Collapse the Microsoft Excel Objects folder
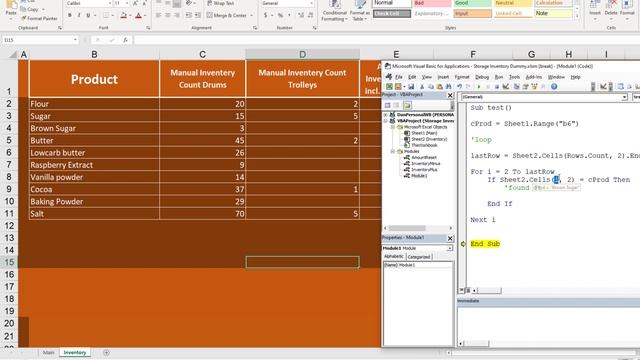The height and width of the screenshot is (360, 640). [393, 127]
